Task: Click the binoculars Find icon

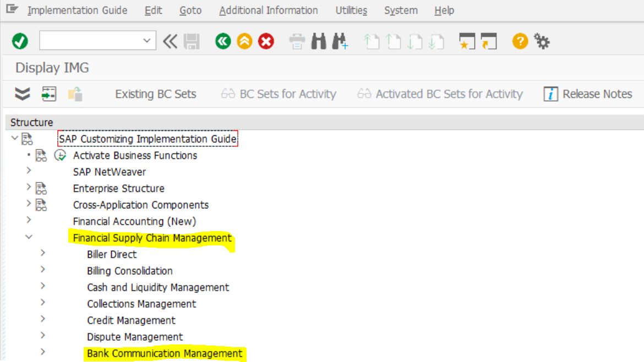Action: pyautogui.click(x=319, y=41)
